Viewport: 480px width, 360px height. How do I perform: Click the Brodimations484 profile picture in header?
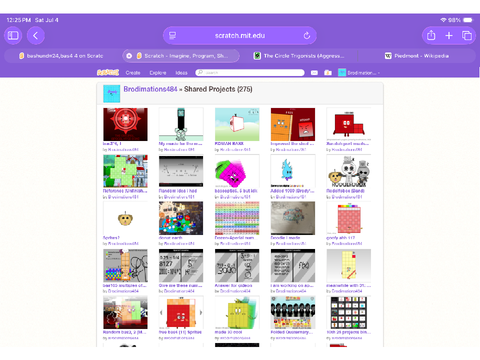pyautogui.click(x=112, y=94)
